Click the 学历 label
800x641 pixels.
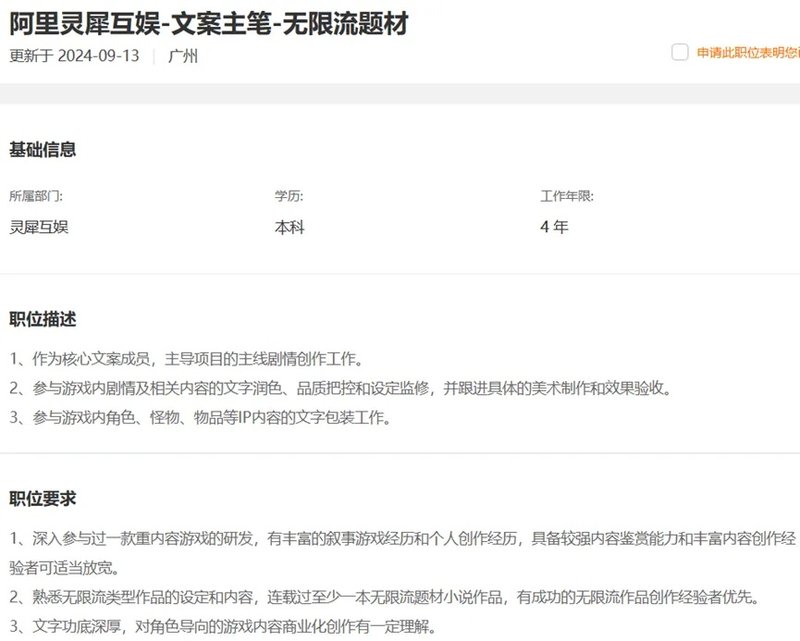click(289, 196)
